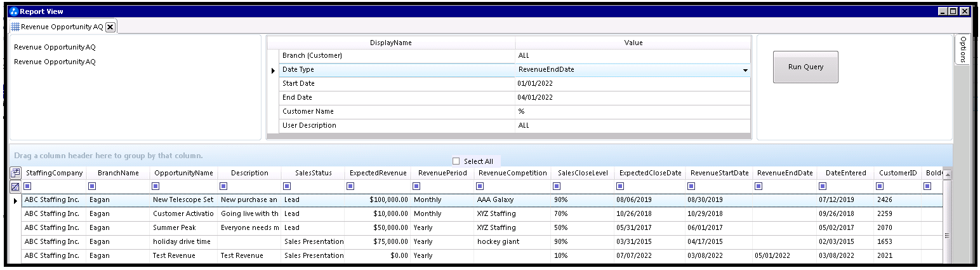Click the row indicator arrow for New Telescope row

click(x=16, y=200)
